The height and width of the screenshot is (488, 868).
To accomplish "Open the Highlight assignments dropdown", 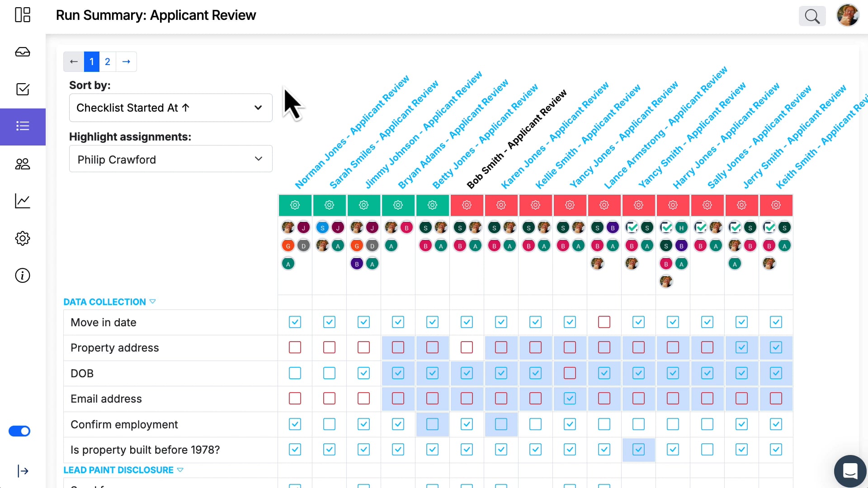I will coord(170,159).
